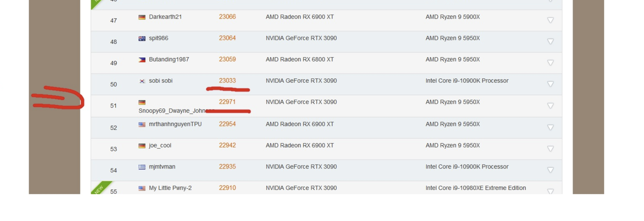Click AMD Ryzen 9 5950X in row 52
The height and width of the screenshot is (221, 644).
click(x=453, y=124)
